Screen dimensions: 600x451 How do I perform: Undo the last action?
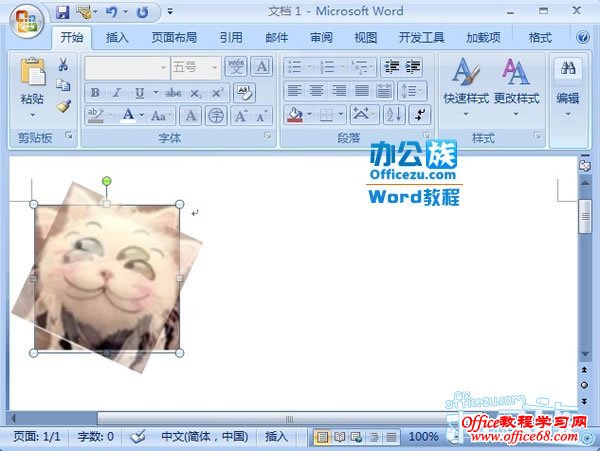(111, 13)
